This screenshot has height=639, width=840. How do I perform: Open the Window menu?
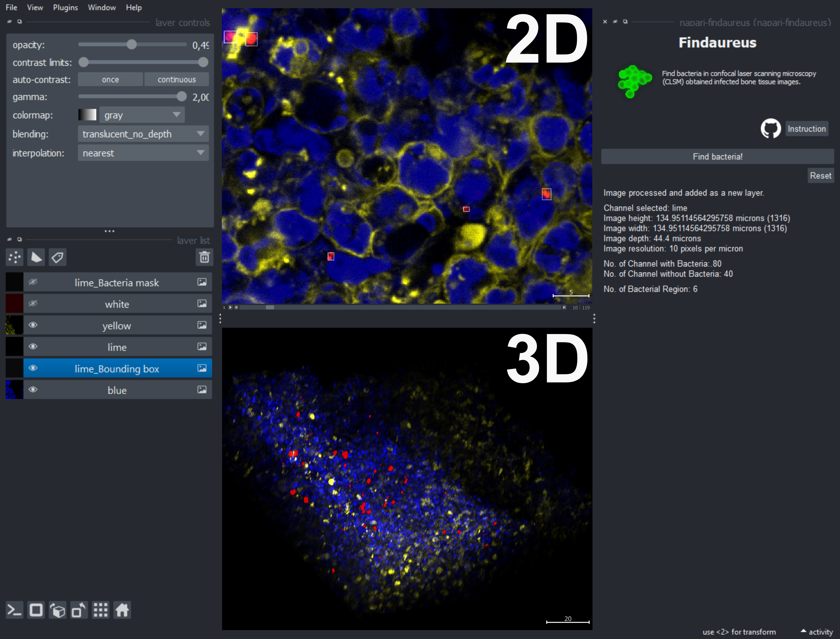(x=102, y=7)
